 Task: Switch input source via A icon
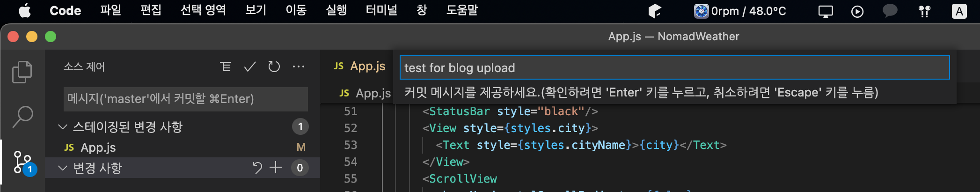pos(959,11)
